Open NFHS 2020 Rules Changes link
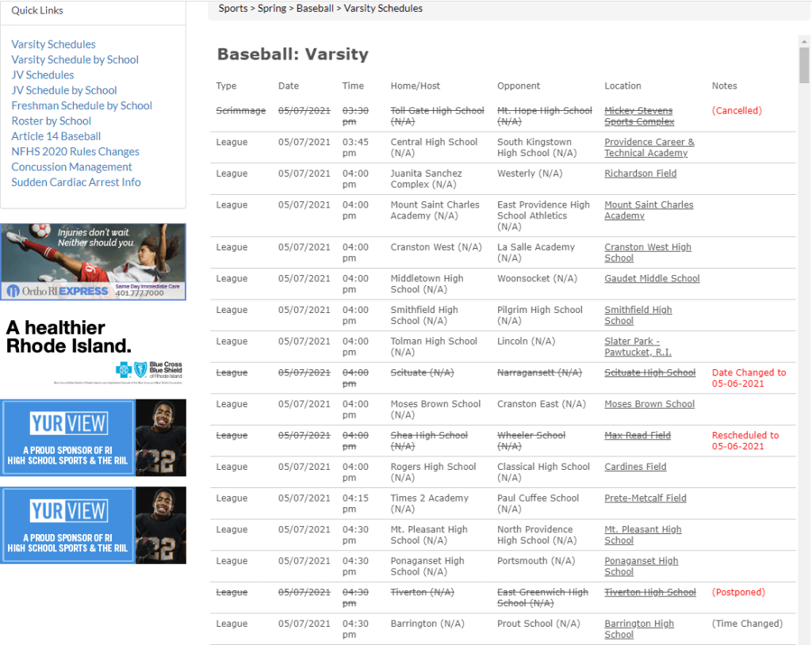The image size is (812, 645). click(x=75, y=151)
